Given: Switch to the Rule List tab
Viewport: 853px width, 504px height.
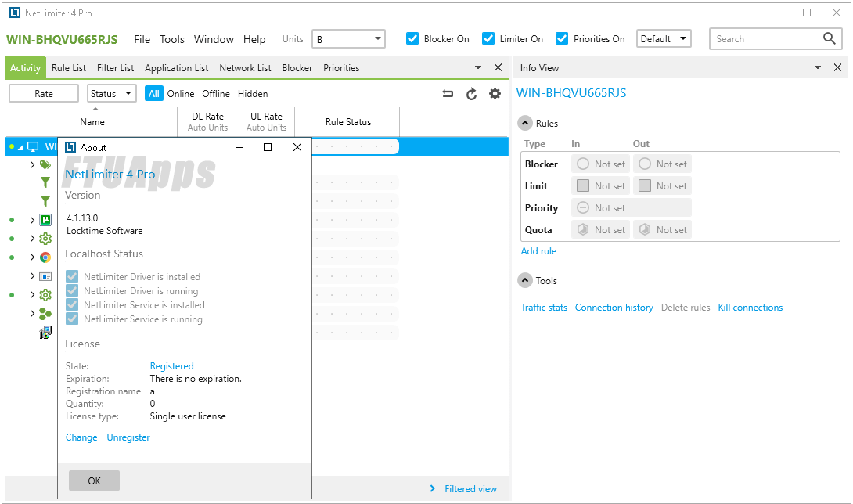Looking at the screenshot, I should (x=69, y=68).
